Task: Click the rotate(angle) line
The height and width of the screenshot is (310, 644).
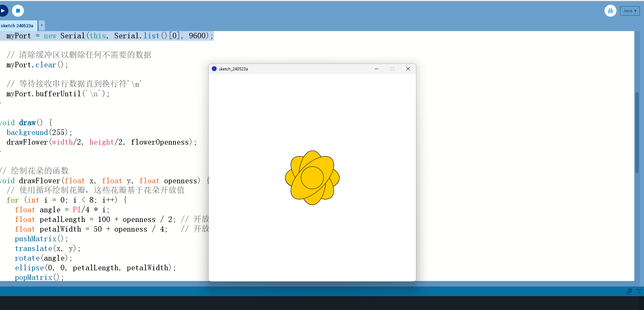Action: [x=44, y=258]
